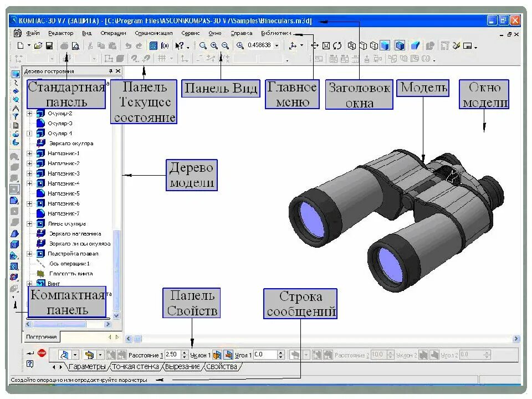Undo the last action
This screenshot has width=532, height=399.
[128, 46]
